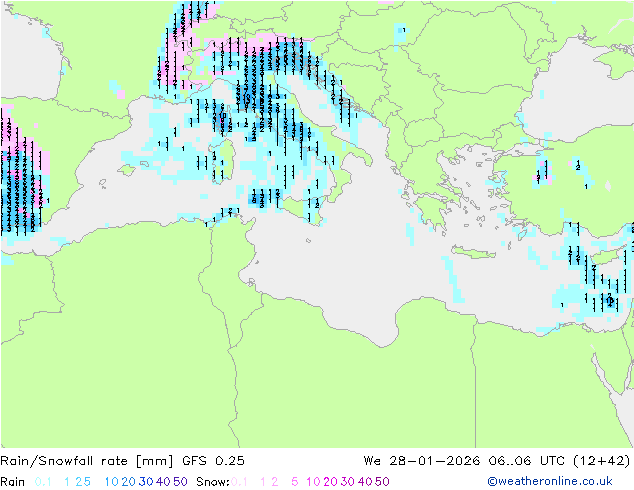This screenshot has height=490, width=634.
Task: Pick the Snow legend 40 value
Action: [365, 482]
